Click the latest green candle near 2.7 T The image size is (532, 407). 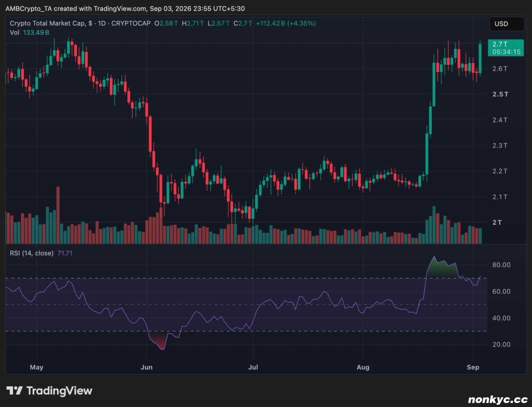click(x=480, y=58)
